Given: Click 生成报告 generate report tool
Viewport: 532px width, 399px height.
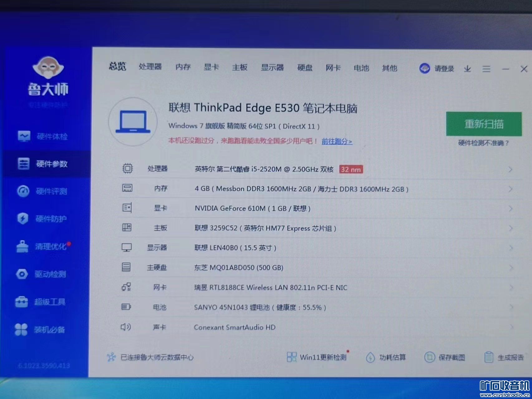Looking at the screenshot, I should 504,357.
